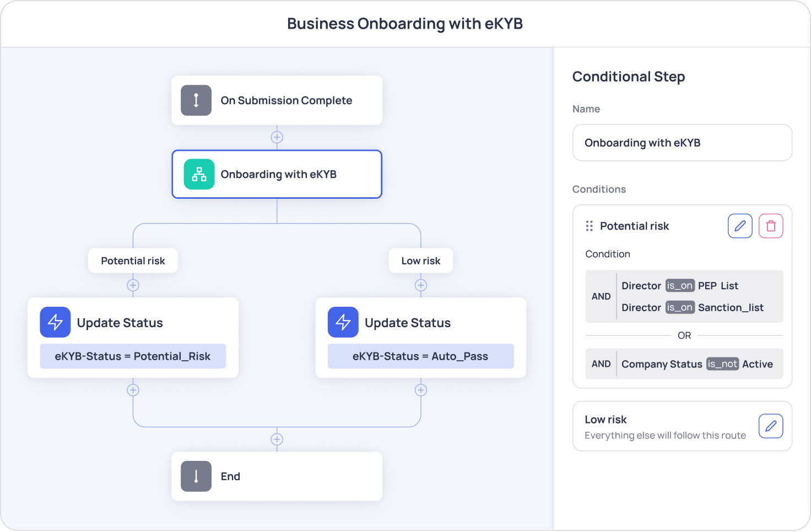The height and width of the screenshot is (532, 811).
Task: Click the lightning icon on Potential_Risk Update Status
Action: (x=55, y=322)
